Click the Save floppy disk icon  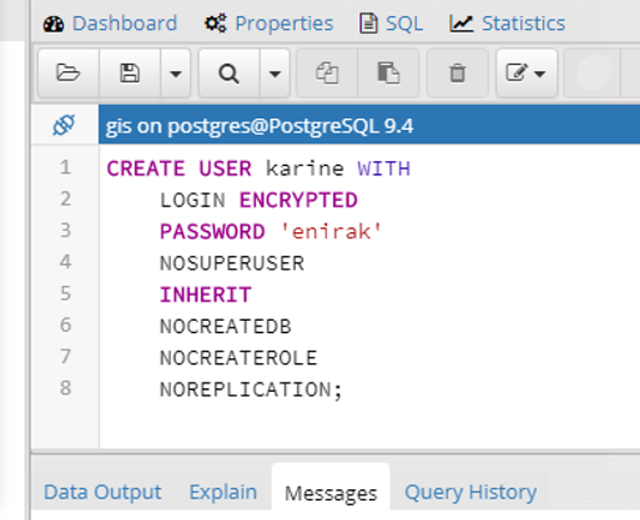(x=129, y=73)
